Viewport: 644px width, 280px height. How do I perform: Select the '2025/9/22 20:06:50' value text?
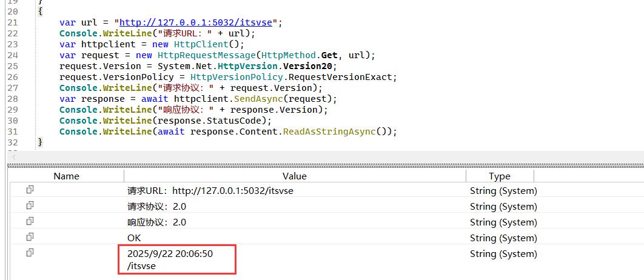pos(170,254)
